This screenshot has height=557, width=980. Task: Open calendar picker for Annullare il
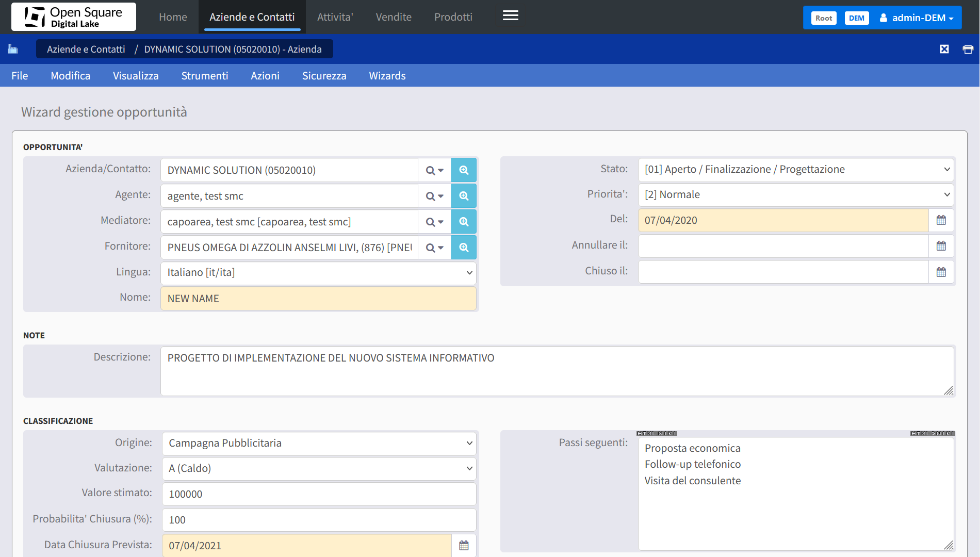[941, 246]
